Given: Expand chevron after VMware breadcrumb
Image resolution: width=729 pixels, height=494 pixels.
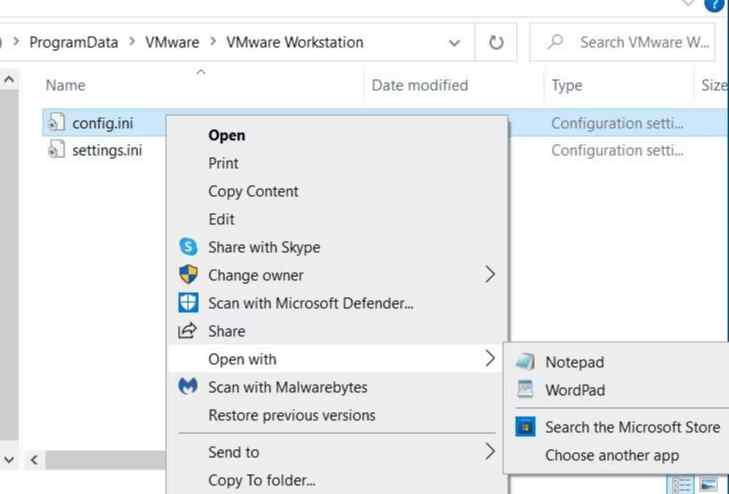Looking at the screenshot, I should (x=213, y=42).
